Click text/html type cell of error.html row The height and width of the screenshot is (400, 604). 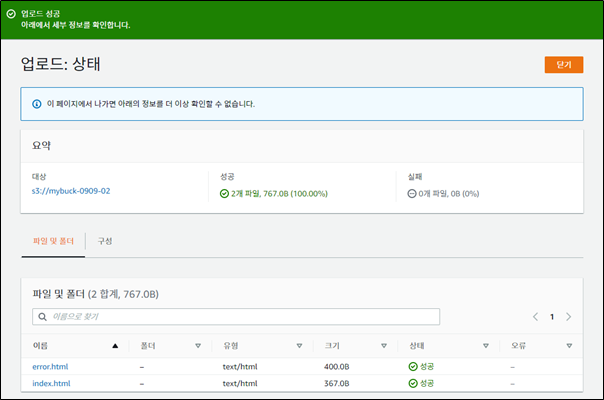pyautogui.click(x=240, y=367)
